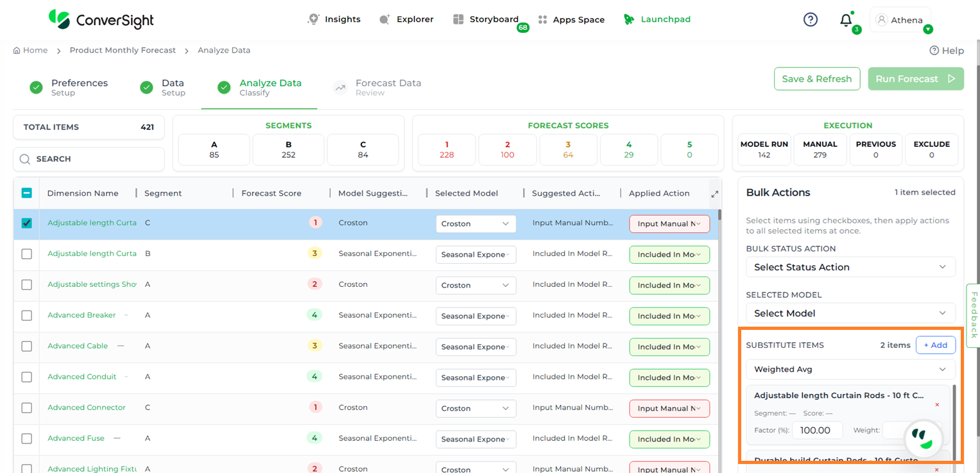The height and width of the screenshot is (473, 980).
Task: Open the help question mark icon
Action: pos(811,19)
